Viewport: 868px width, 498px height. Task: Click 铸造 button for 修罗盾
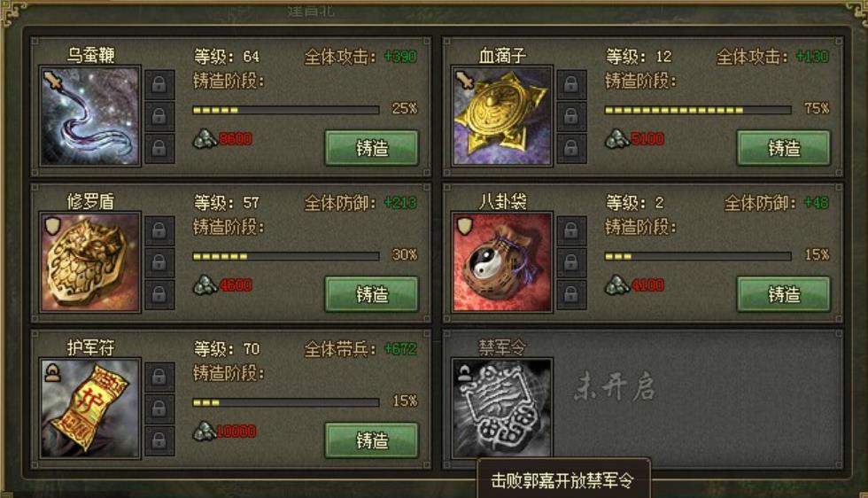point(371,294)
